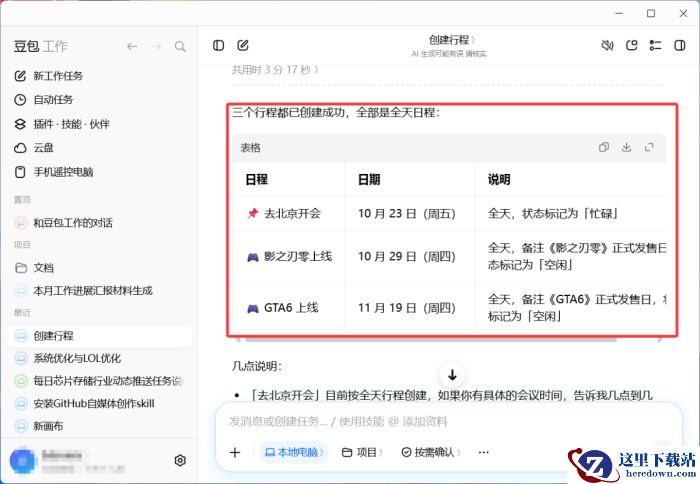The image size is (700, 484).
Task: Jump to bottom with down arrow button
Action: (x=452, y=375)
